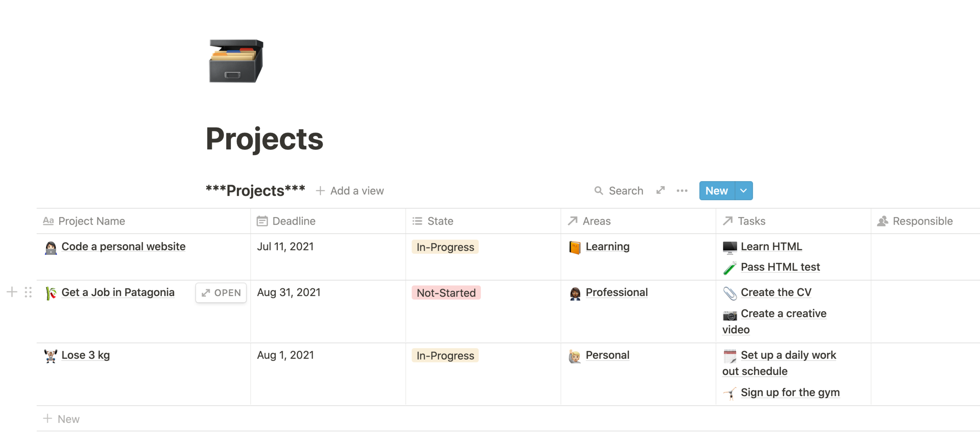Click the plus icon left of Patagonia row
980x437 pixels.
point(12,292)
